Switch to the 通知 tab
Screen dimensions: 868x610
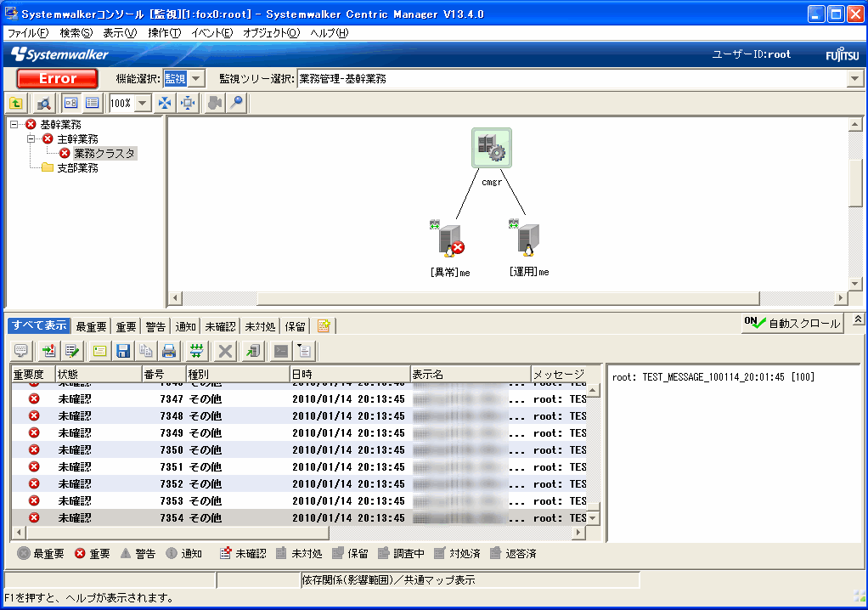tap(185, 326)
